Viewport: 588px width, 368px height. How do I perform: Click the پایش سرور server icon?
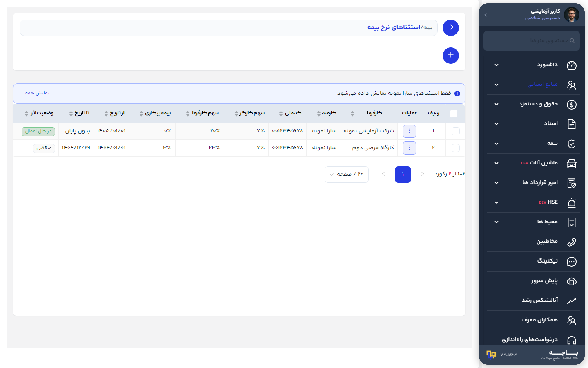point(572,281)
